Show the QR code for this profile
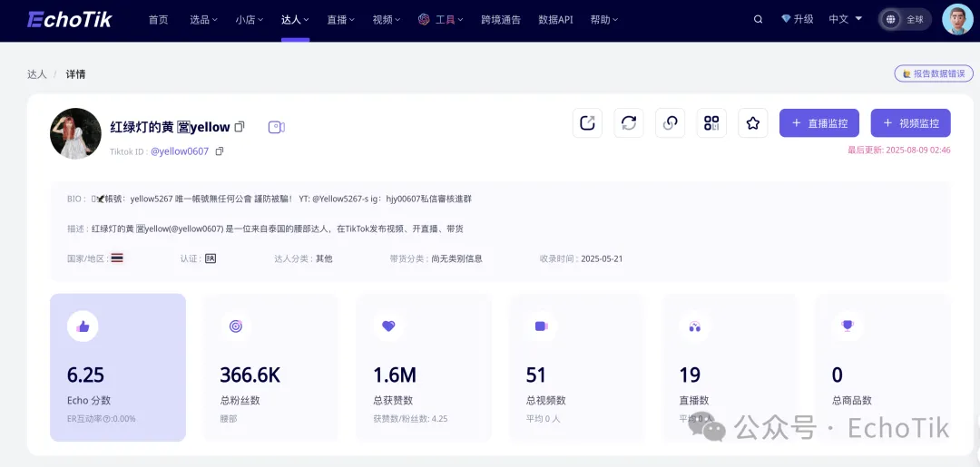Viewport: 980px width, 467px height. point(711,122)
